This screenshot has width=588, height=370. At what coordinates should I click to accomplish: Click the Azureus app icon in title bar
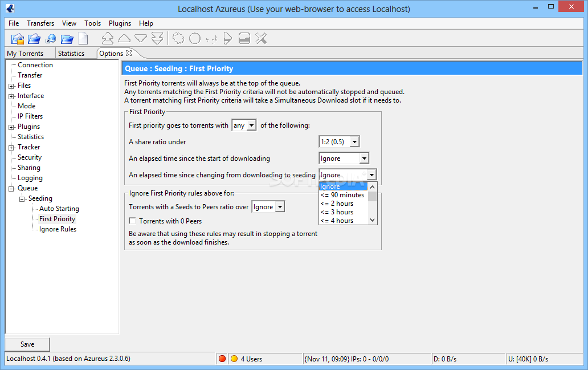coord(10,8)
